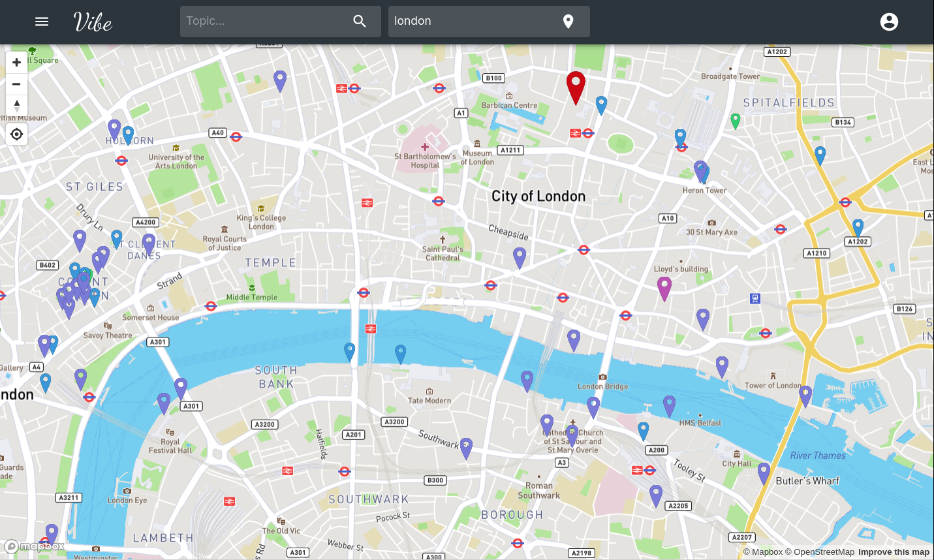The image size is (934, 560).
Task: Select the blue marker south of Blackfriars station
Action: [350, 352]
